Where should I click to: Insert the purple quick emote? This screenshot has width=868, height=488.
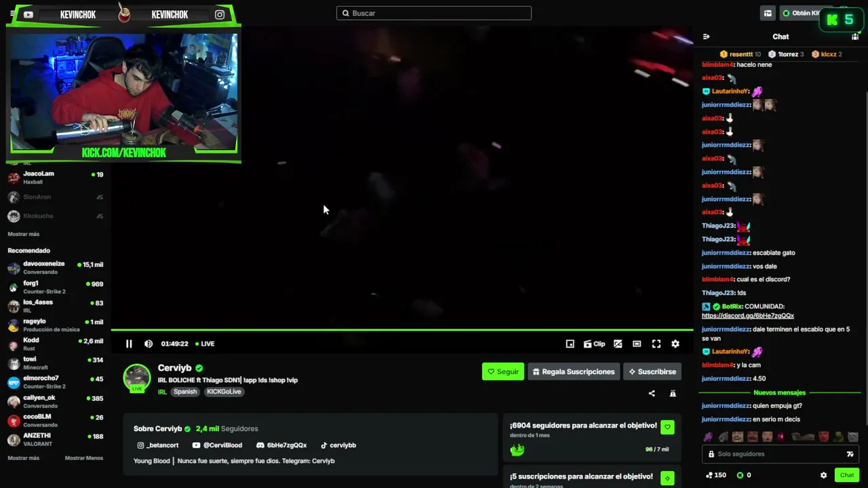pyautogui.click(x=708, y=436)
